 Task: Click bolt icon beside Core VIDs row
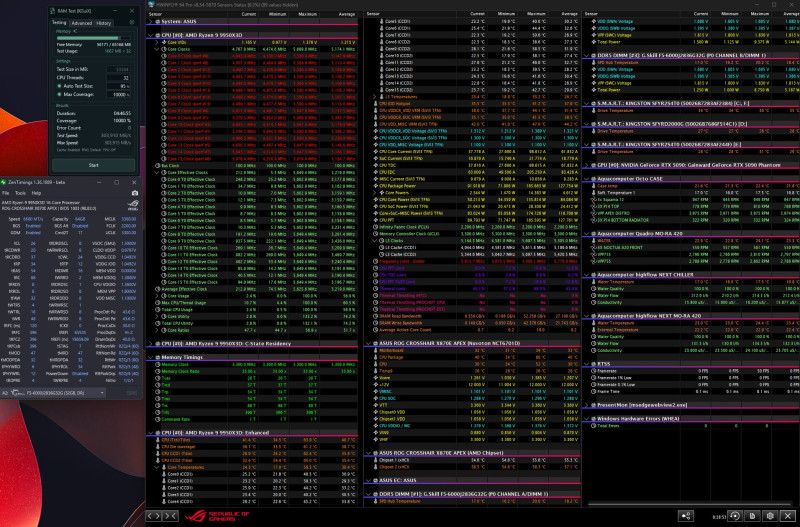click(x=164, y=42)
